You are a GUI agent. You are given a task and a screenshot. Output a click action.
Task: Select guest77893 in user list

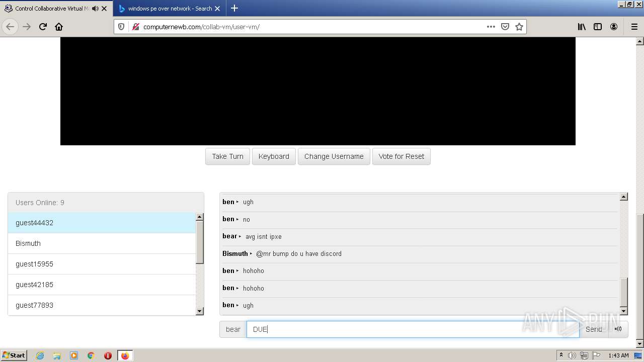click(x=102, y=305)
